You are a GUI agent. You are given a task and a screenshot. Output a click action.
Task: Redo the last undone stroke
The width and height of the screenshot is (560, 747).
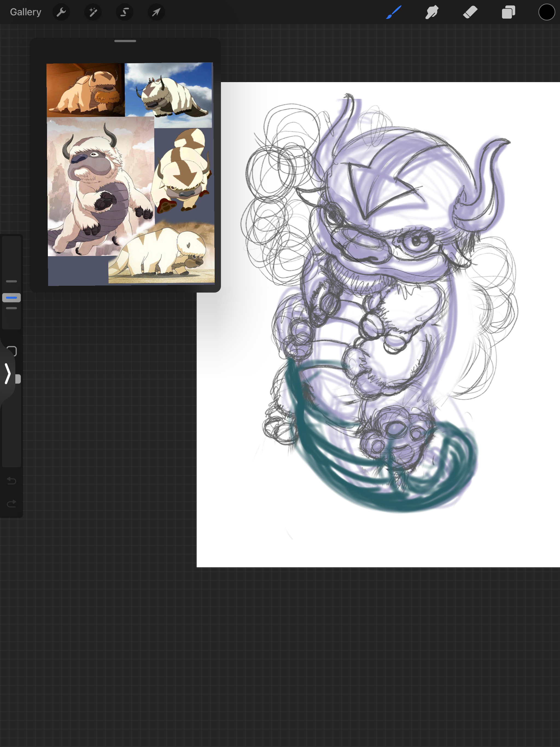point(11,504)
